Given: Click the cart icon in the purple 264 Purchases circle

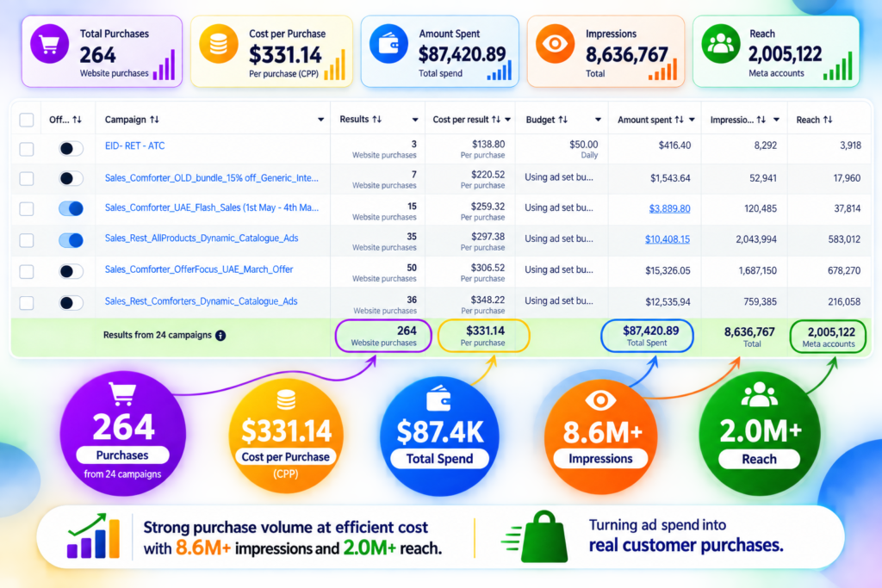Looking at the screenshot, I should (122, 393).
